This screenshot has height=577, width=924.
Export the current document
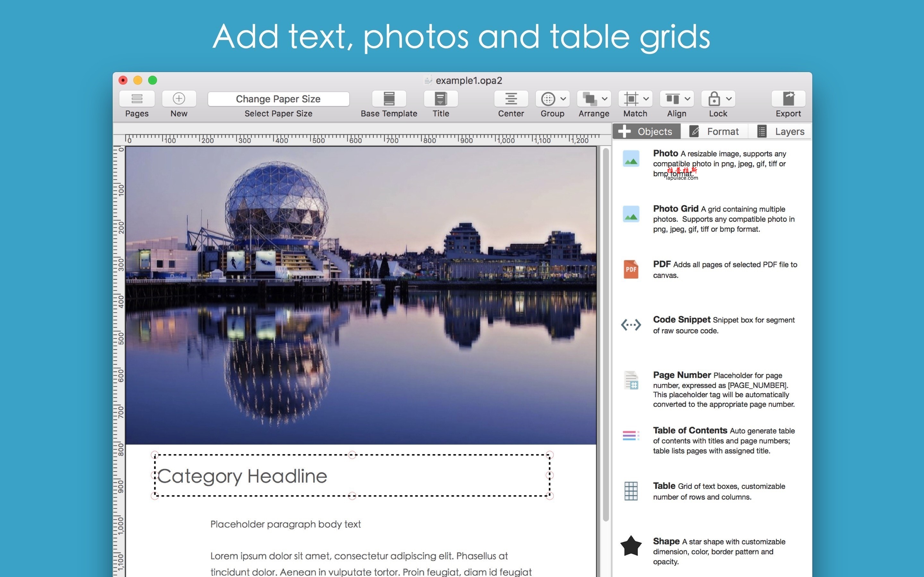pyautogui.click(x=788, y=98)
